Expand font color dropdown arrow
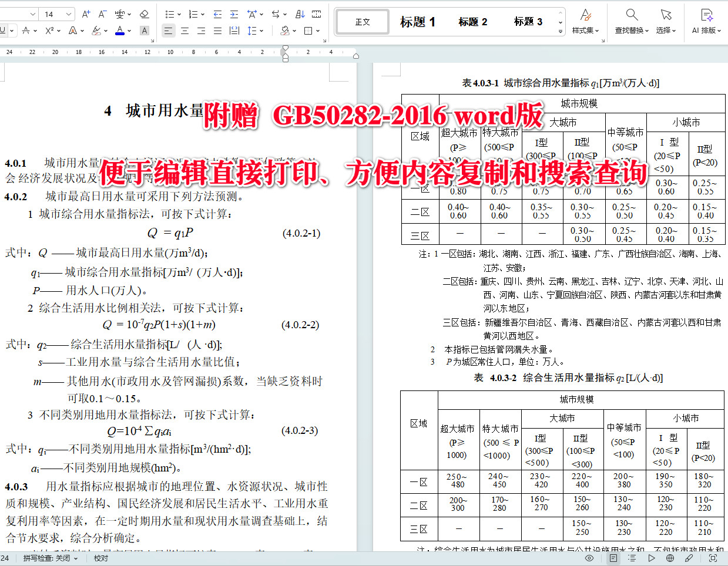728x566 pixels. click(x=129, y=31)
